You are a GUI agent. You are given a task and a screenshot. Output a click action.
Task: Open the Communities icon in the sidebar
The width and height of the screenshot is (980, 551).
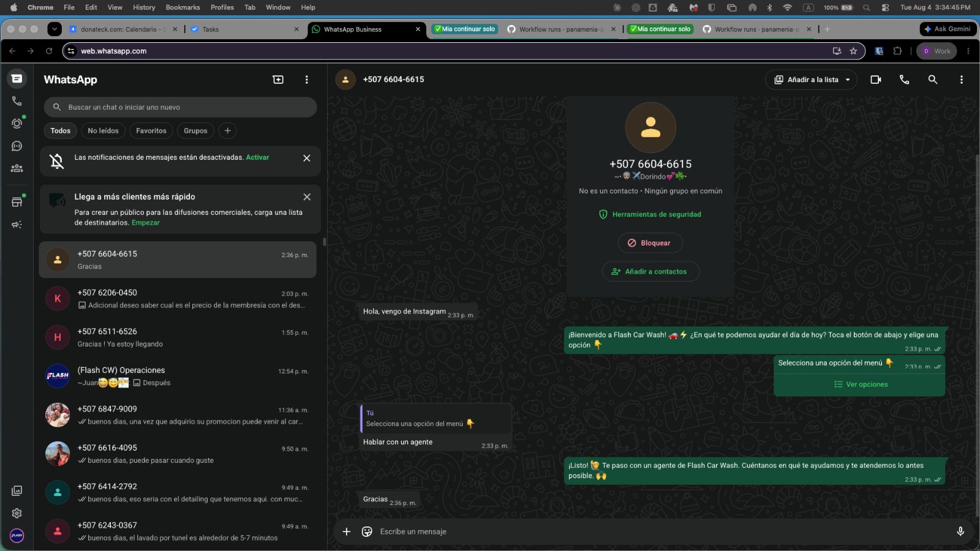(x=17, y=168)
